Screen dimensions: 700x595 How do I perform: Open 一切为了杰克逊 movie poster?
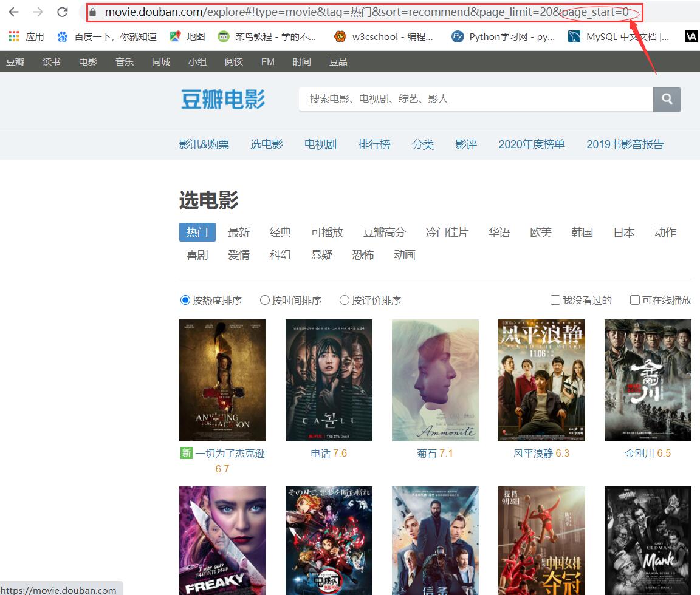[223, 381]
